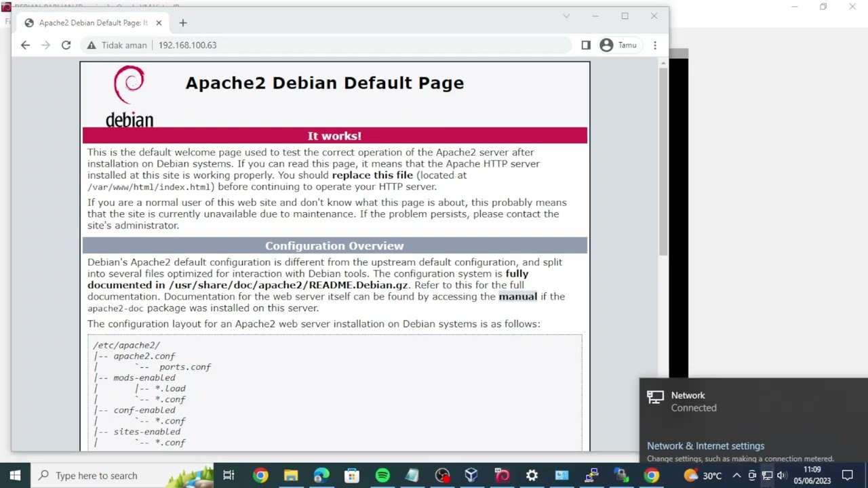Open the Settings gear on the taskbar
Screen dimensions: 868x488
pyautogui.click(x=532, y=475)
